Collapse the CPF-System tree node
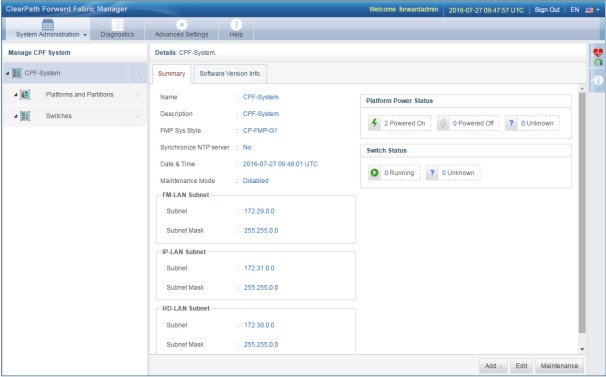 point(7,73)
